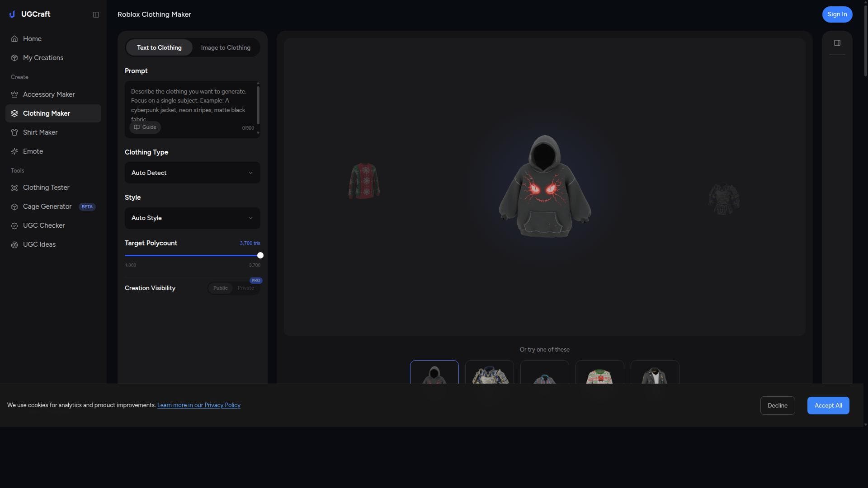The image size is (868, 488).
Task: Select the dark armor preview on right
Action: pos(724,199)
